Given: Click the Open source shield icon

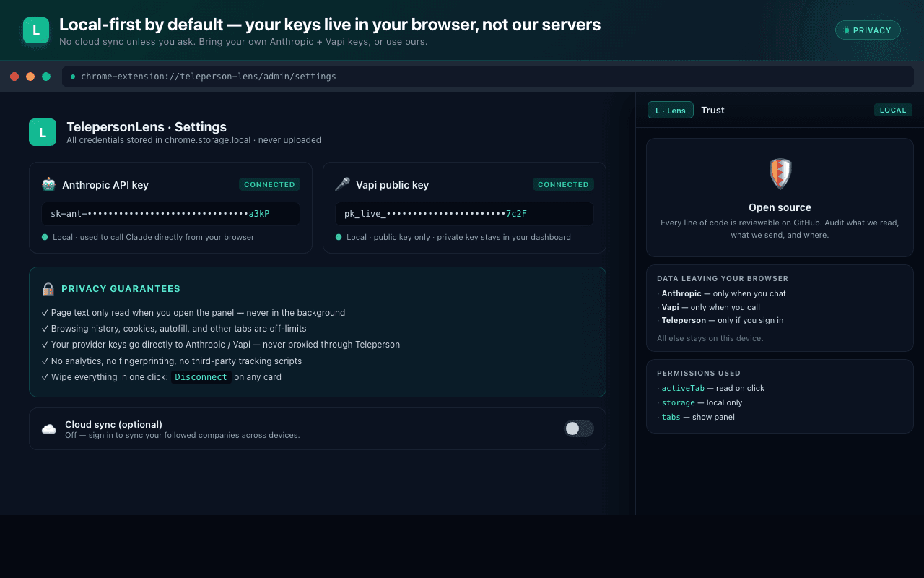Looking at the screenshot, I should click(780, 174).
